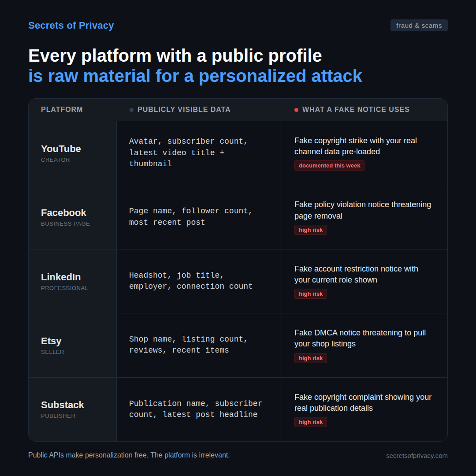Click the PUBLISHER label under Substack

(x=58, y=416)
